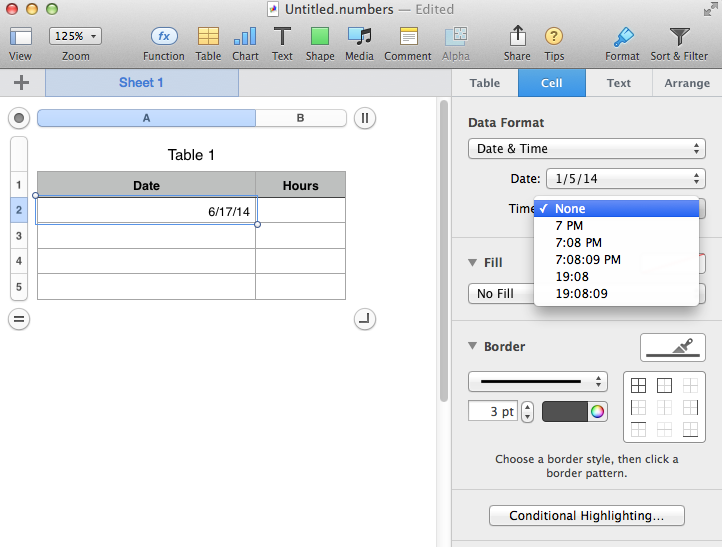Adjust border width stepper
Screen dimensions: 722x547
(527, 411)
